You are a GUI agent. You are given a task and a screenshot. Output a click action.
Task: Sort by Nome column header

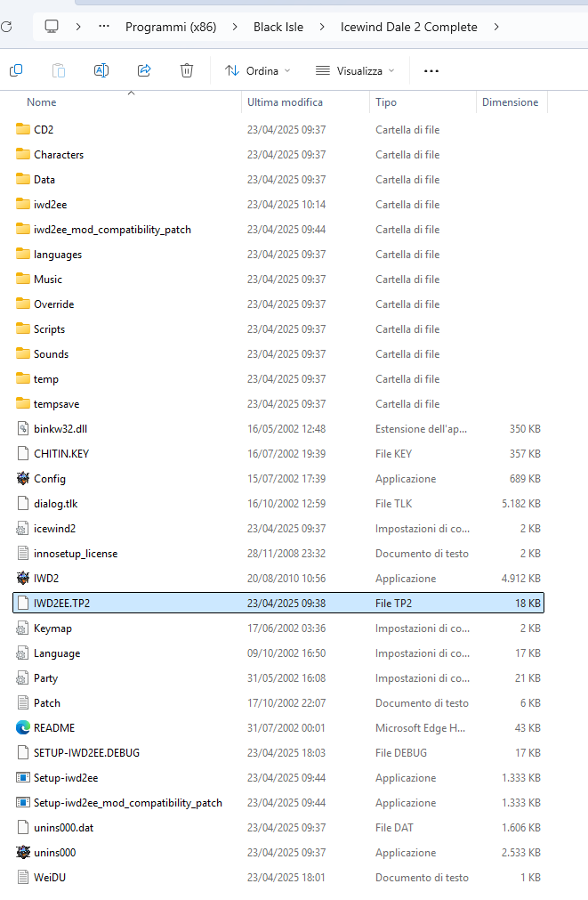coord(41,102)
